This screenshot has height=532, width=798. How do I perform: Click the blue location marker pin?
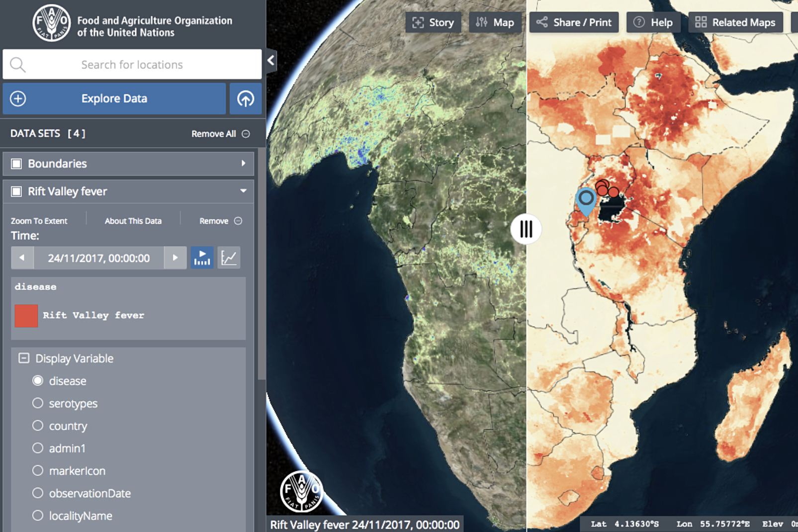[x=586, y=199]
